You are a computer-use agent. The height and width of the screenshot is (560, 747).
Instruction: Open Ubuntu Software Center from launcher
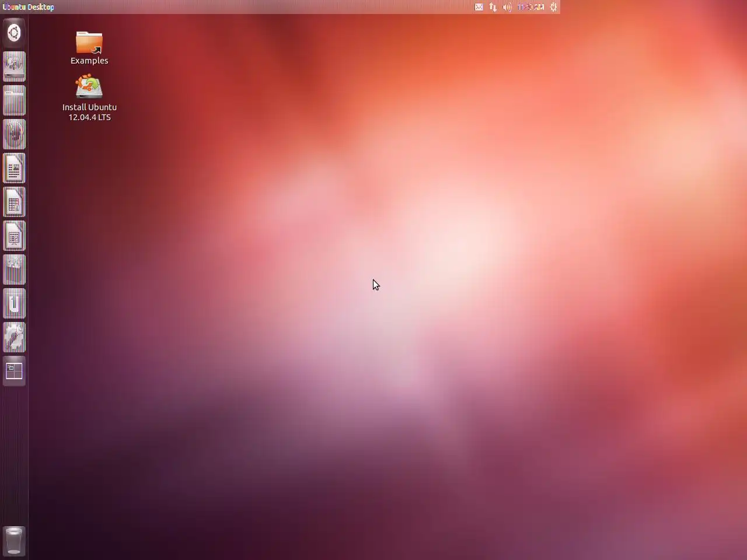14,269
